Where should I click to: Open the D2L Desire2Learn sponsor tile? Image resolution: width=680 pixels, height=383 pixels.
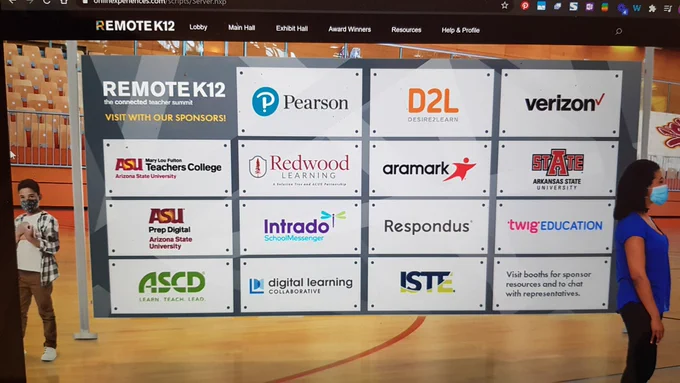click(x=432, y=103)
